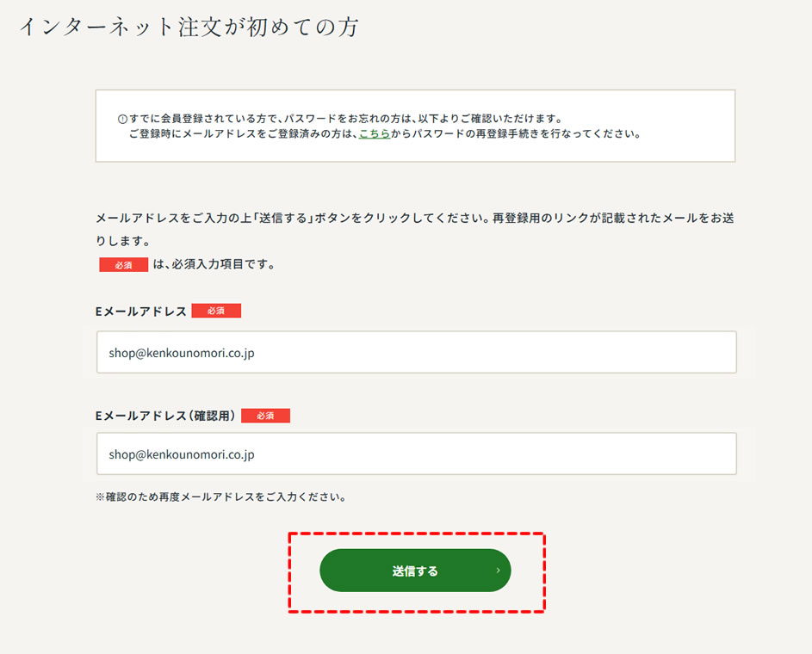812x654 pixels.
Task: Click the 必須 legend badge before は、必須入力項目です
Action: [x=123, y=265]
